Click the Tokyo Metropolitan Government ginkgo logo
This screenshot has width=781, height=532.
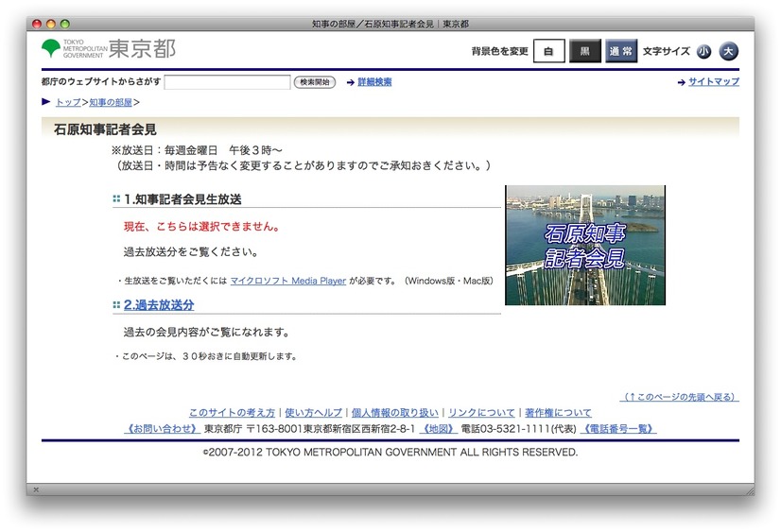(51, 48)
